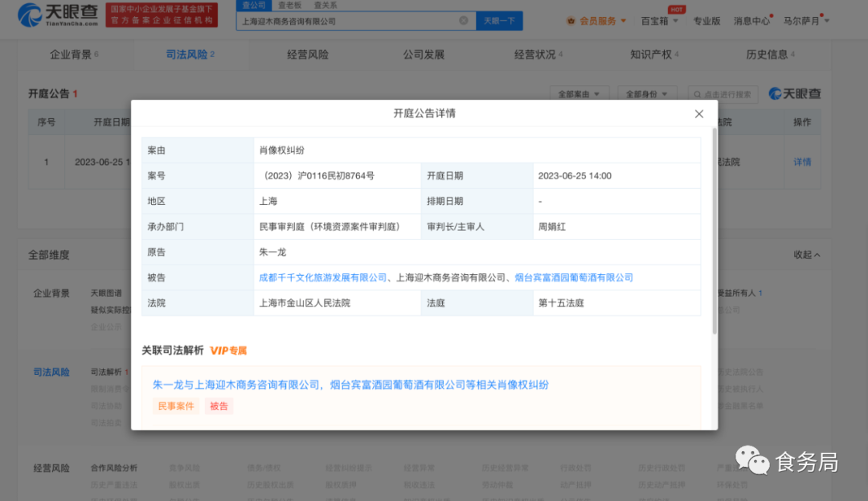Switch to the 查老板 search tab
Screen dimensions: 868x501
[289, 5]
